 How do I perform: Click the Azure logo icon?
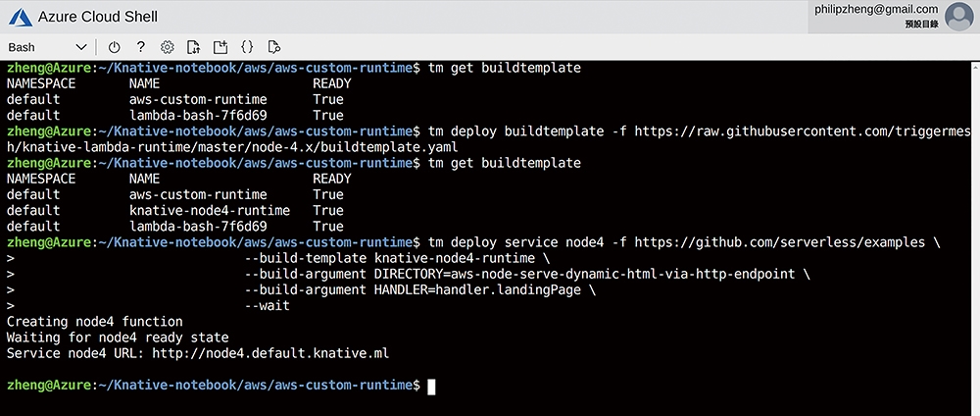tap(20, 17)
